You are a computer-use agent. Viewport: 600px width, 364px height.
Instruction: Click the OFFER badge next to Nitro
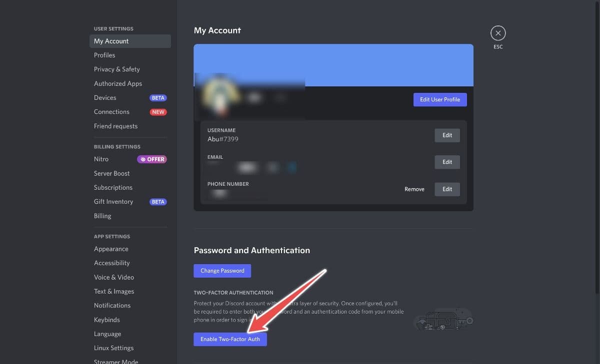[x=151, y=159]
